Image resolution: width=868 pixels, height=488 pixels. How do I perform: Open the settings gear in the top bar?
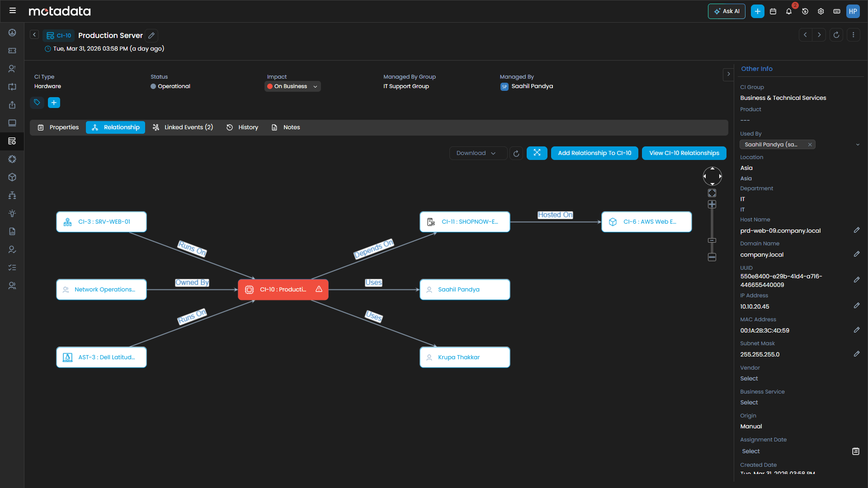tap(821, 11)
